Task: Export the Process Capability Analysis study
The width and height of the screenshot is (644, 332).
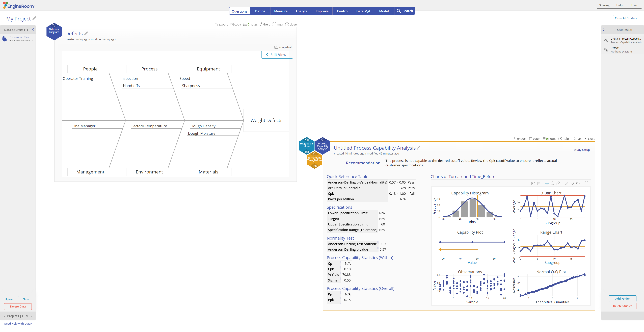Action: point(520,139)
